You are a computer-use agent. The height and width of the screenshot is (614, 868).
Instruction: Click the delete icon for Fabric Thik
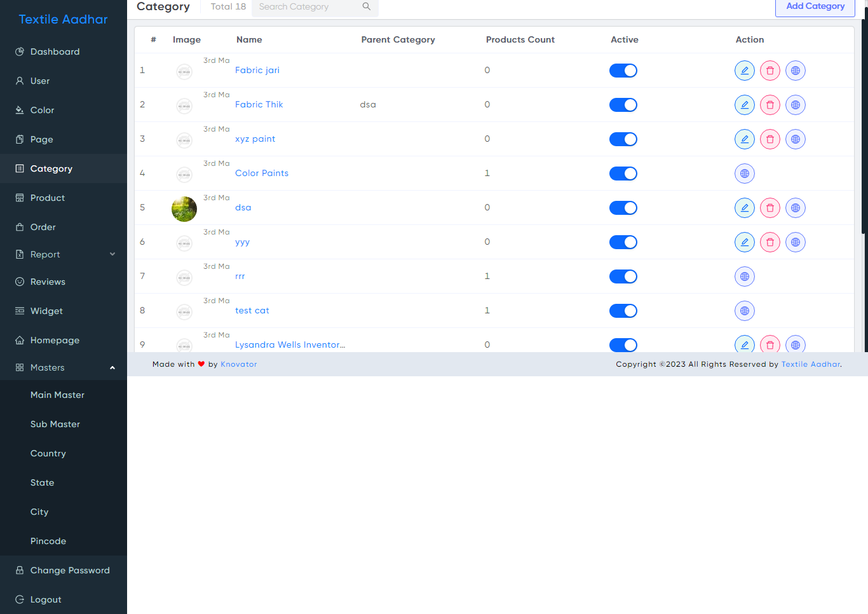(770, 105)
